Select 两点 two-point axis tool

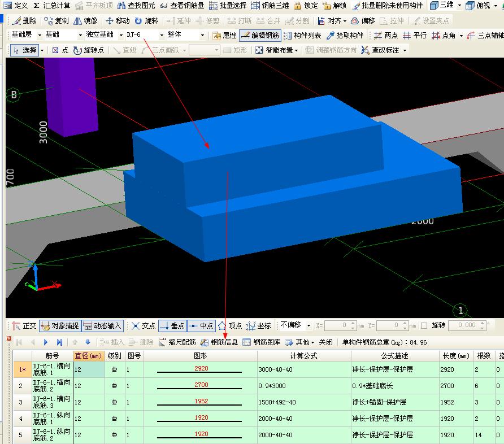pyautogui.click(x=386, y=36)
